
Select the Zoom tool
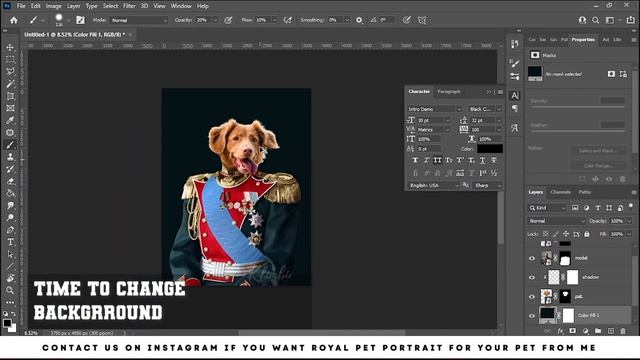(x=10, y=290)
